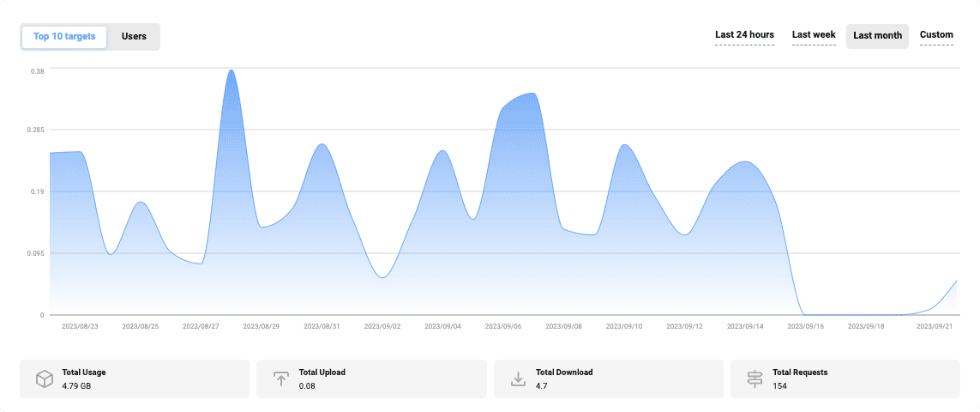Select the Last 24 hours range
Image resolution: width=980 pixels, height=412 pixels.
pyautogui.click(x=744, y=35)
